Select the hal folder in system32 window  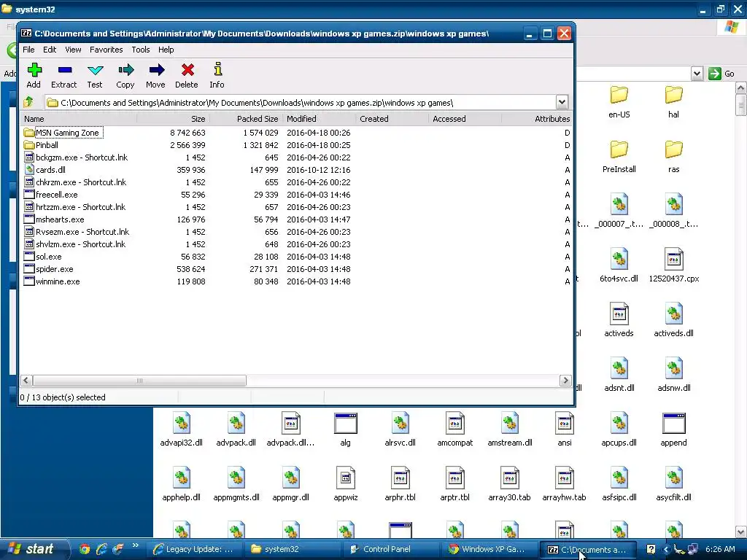point(673,101)
